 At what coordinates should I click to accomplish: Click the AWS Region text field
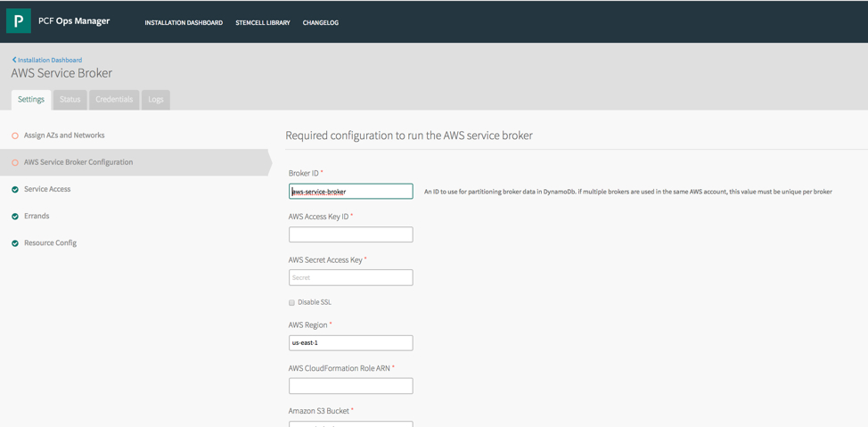[351, 343]
